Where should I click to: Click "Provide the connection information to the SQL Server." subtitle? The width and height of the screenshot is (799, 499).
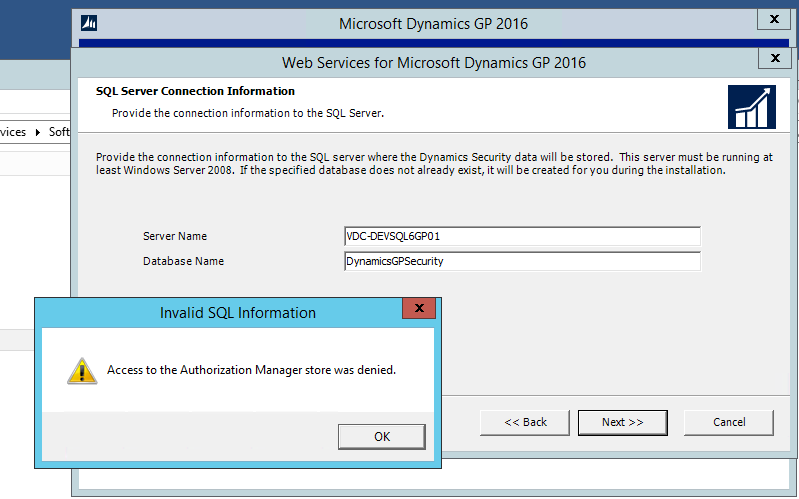[248, 113]
